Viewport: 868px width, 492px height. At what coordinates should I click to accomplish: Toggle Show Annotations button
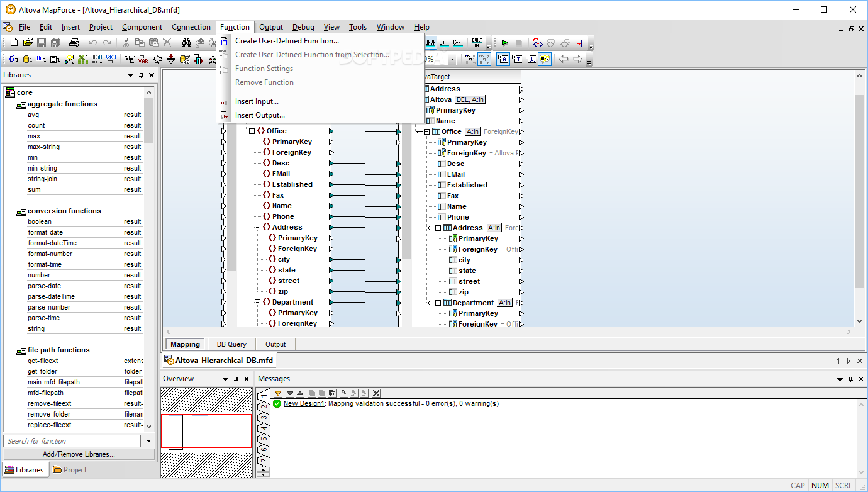click(x=503, y=59)
